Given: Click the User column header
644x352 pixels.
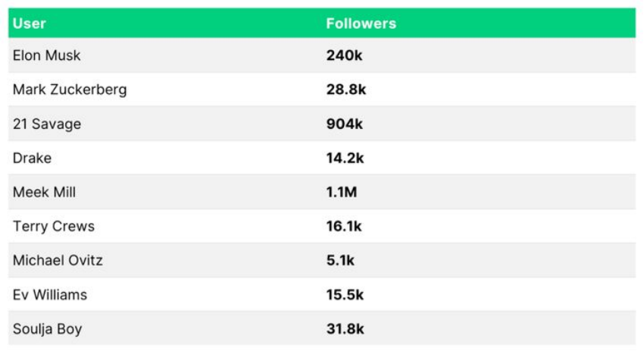Looking at the screenshot, I should coord(30,24).
